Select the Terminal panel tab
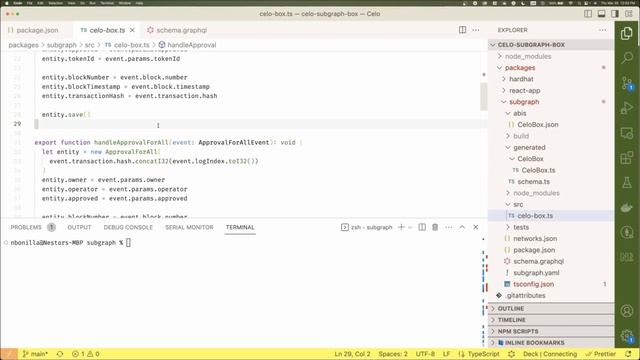Screen dimensions: 640x360 click(240, 227)
